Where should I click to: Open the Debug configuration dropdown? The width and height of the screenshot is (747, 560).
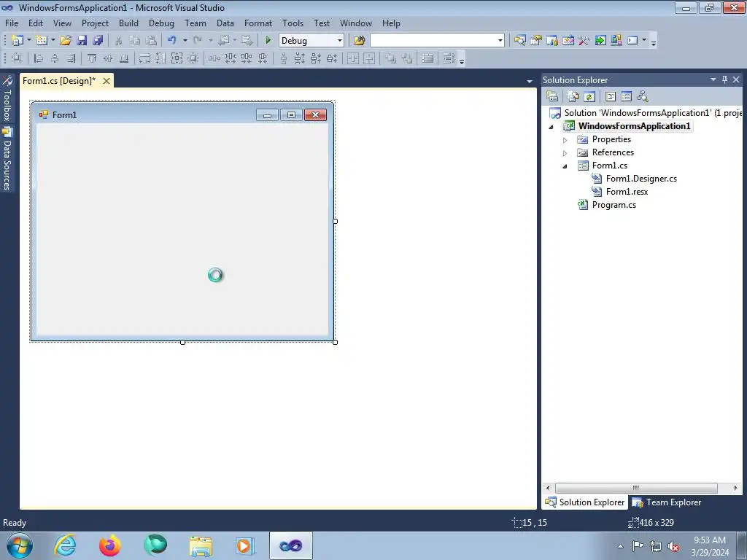click(x=340, y=41)
